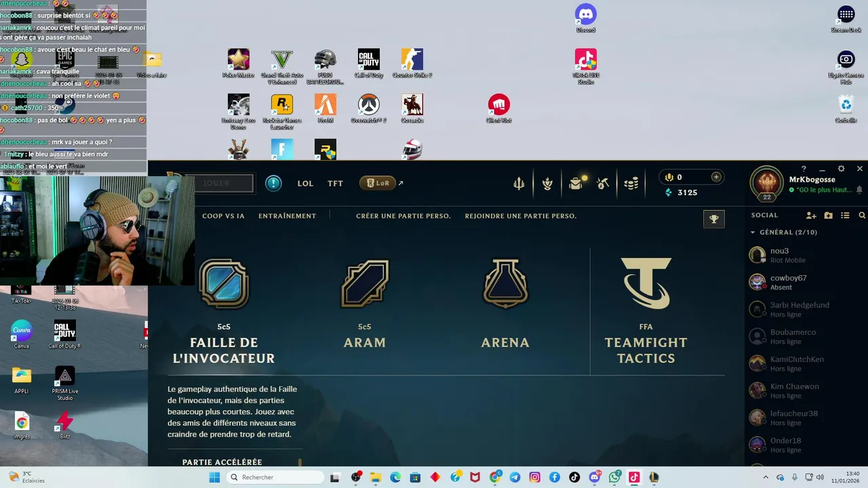
Task: Open the friends list options icon
Action: pyautogui.click(x=845, y=216)
